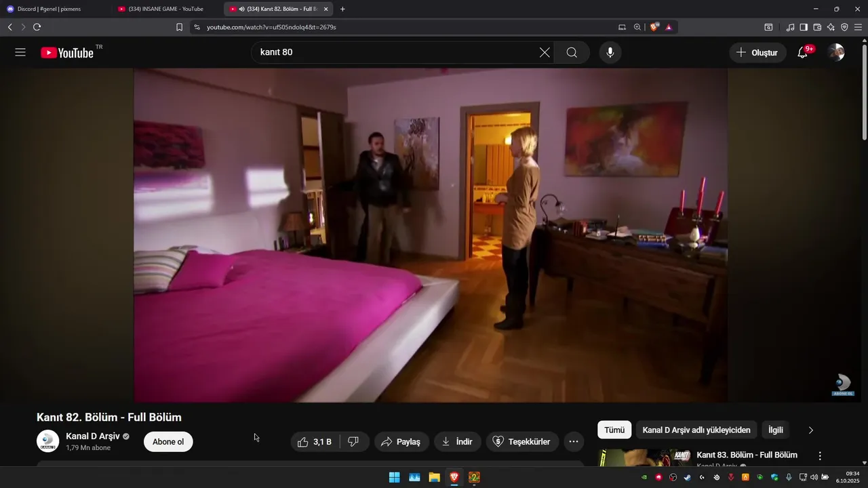Viewport: 868px width, 488px height.
Task: Switch to the INSANE GAME YouTube tab
Action: (x=167, y=9)
